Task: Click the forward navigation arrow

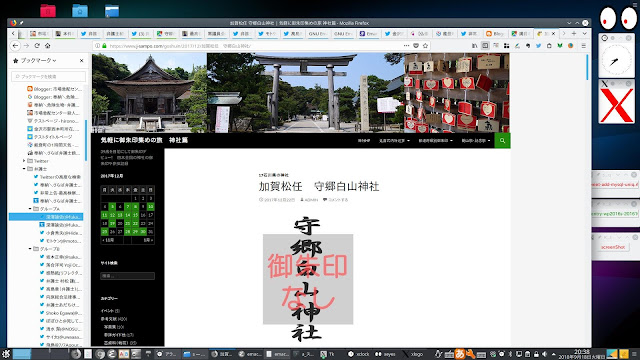Action: point(27,46)
